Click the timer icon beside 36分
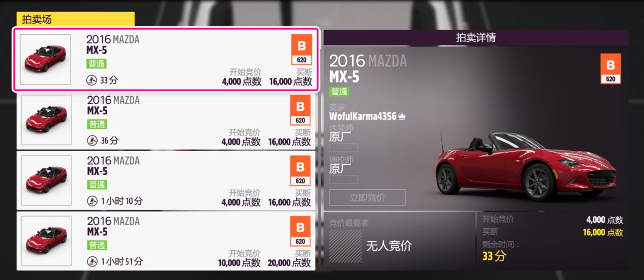 tap(92, 141)
